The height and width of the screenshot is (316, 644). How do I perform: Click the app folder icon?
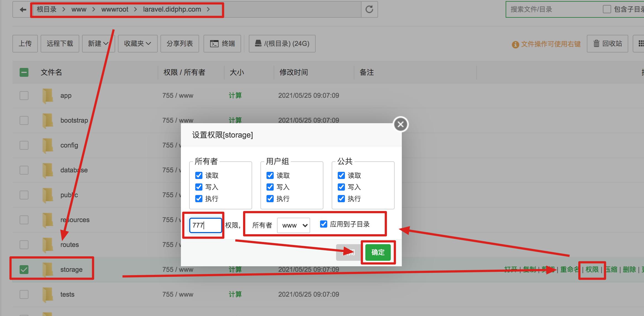tap(48, 96)
